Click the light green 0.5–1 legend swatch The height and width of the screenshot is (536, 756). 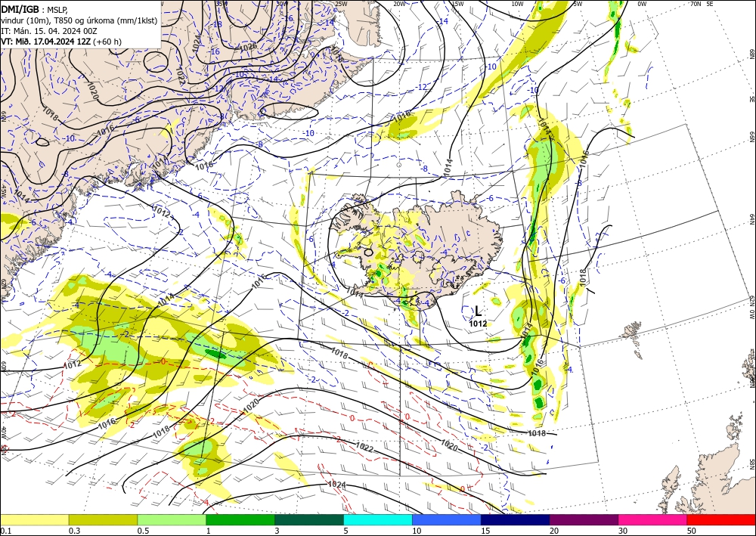point(172,519)
